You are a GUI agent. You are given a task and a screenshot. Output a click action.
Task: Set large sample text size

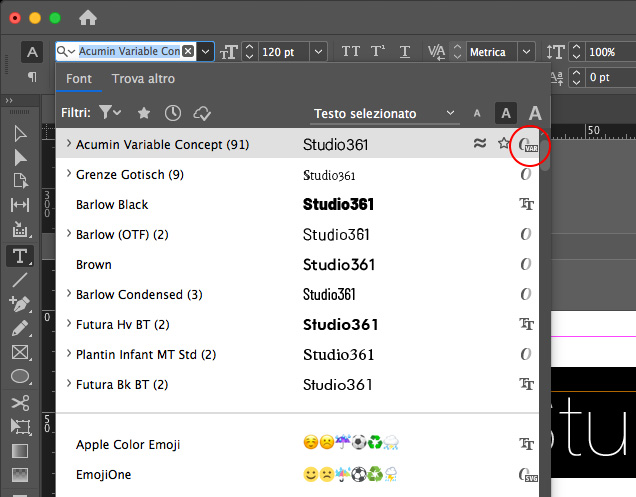[x=535, y=113]
